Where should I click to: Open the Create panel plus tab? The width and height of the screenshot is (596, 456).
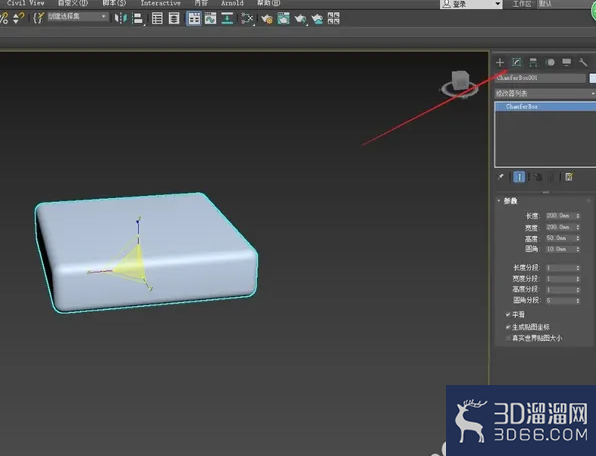click(x=500, y=62)
